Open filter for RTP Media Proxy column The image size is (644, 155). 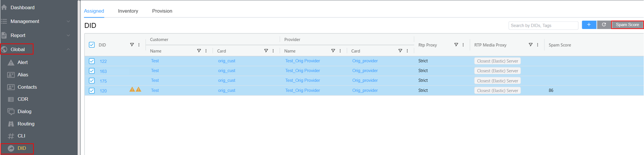click(530, 45)
